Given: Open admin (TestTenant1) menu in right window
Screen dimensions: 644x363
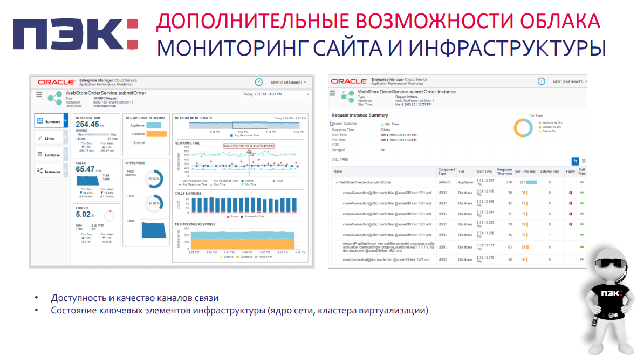Looking at the screenshot, I should coord(570,81).
